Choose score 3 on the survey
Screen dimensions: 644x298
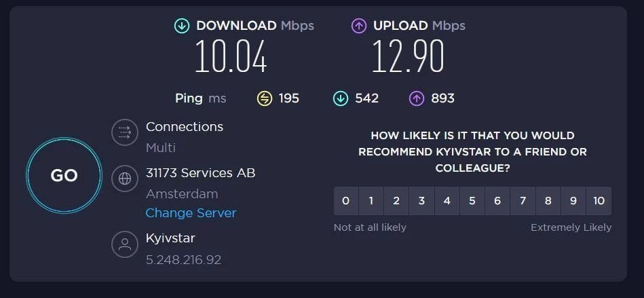tap(422, 201)
